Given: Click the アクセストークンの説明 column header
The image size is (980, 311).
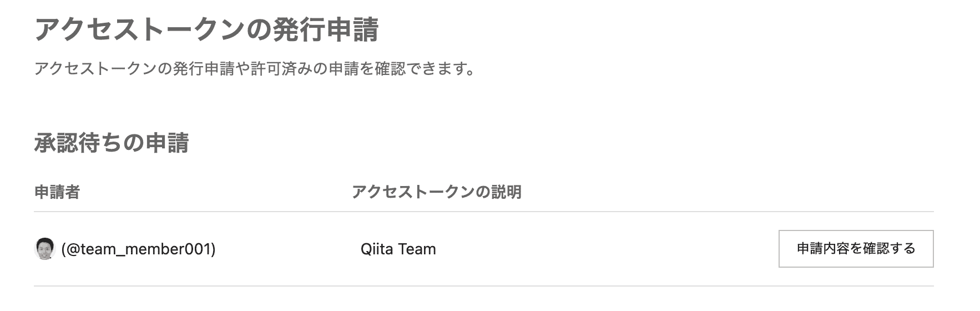Looking at the screenshot, I should pos(436,192).
